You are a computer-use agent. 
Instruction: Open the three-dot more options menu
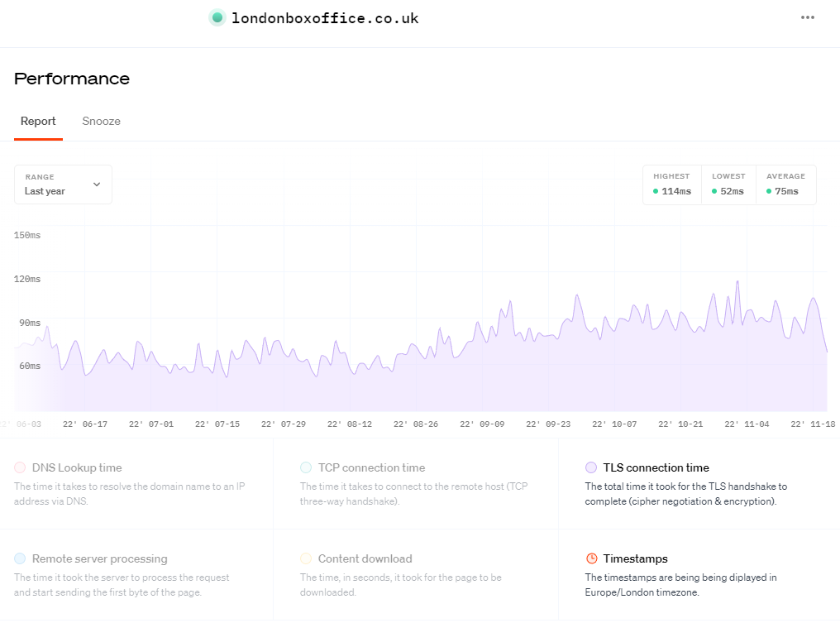point(808,17)
